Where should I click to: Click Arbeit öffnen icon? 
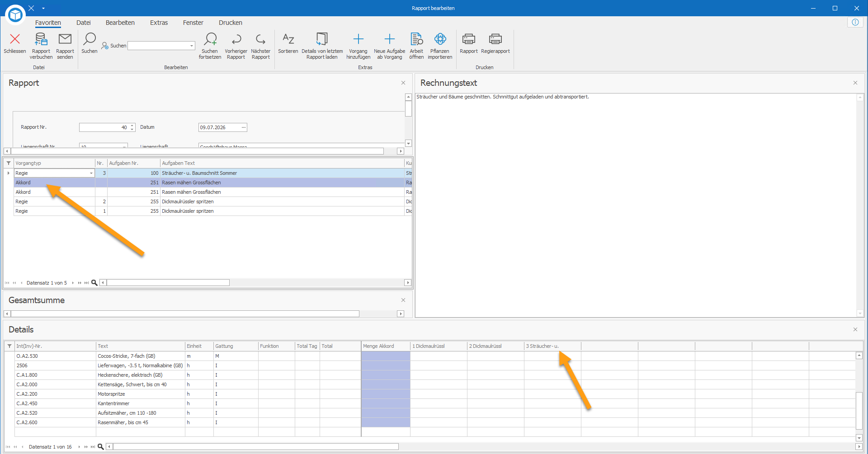tap(416, 39)
